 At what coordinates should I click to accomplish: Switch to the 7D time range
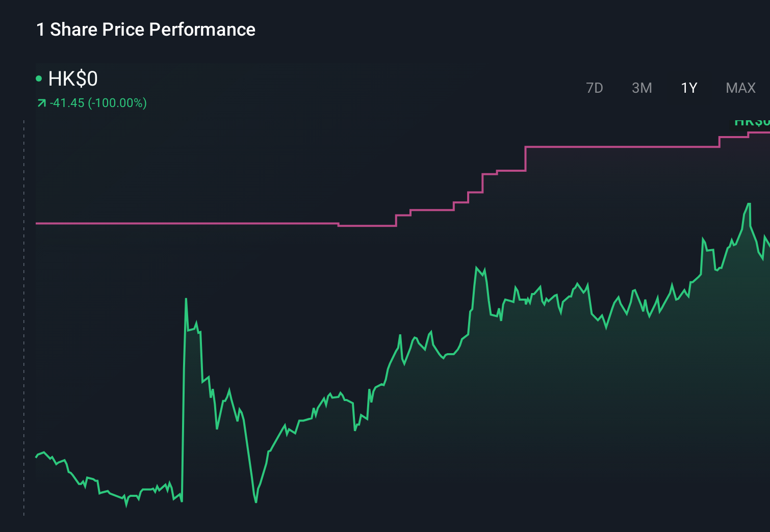(x=595, y=88)
